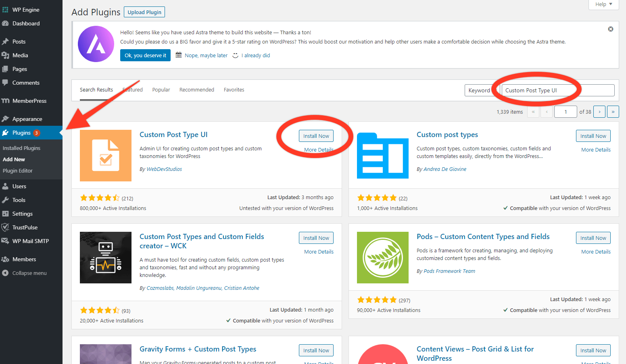Viewport: 626px width, 364px height.
Task: Click the MemberPress logo icon
Action: click(x=5, y=101)
